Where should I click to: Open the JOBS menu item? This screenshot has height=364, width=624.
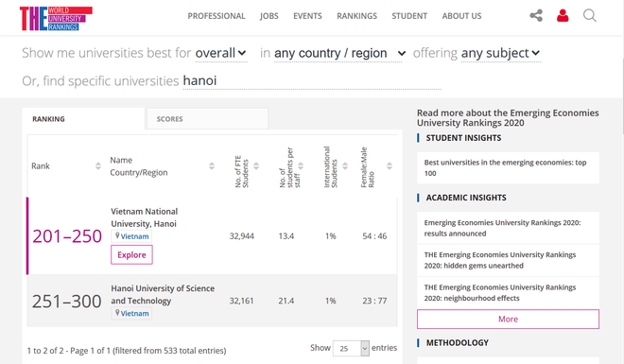click(269, 16)
